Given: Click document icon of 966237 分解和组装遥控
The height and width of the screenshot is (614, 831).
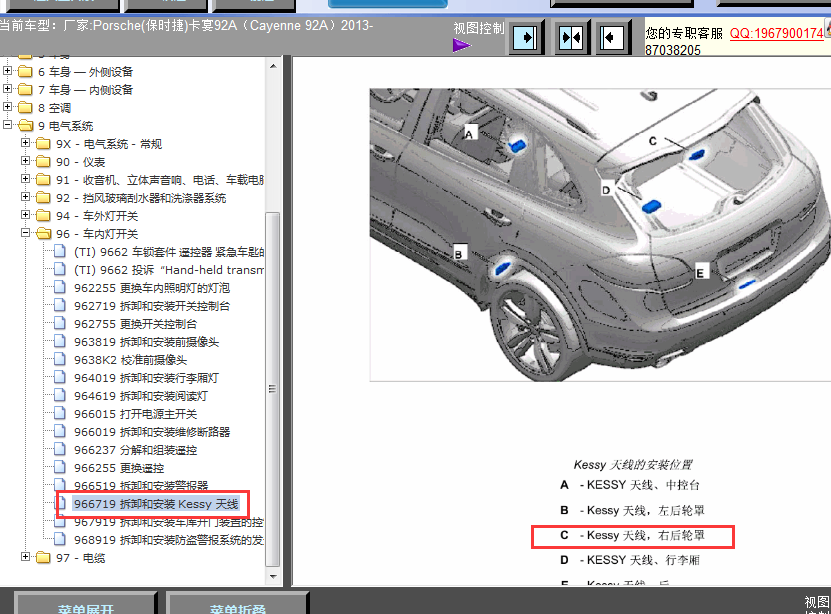Looking at the screenshot, I should pyautogui.click(x=60, y=449).
